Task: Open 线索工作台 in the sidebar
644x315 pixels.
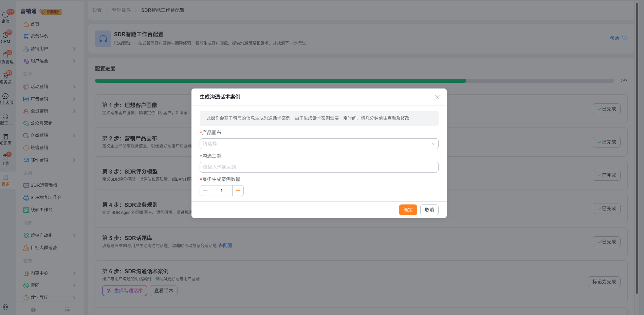Action: click(x=41, y=210)
